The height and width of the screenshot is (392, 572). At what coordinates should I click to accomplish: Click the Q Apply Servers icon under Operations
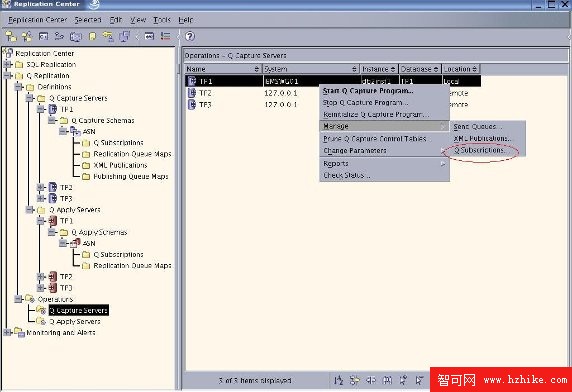(x=41, y=321)
